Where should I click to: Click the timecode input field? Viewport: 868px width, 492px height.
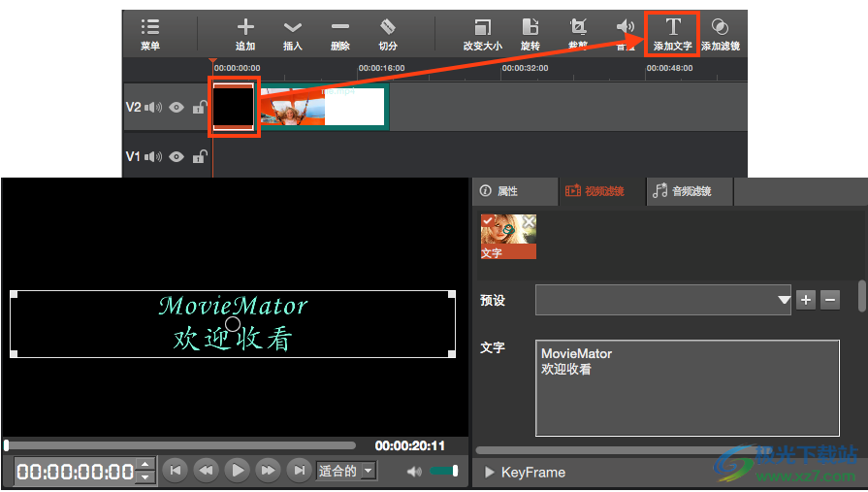click(75, 472)
